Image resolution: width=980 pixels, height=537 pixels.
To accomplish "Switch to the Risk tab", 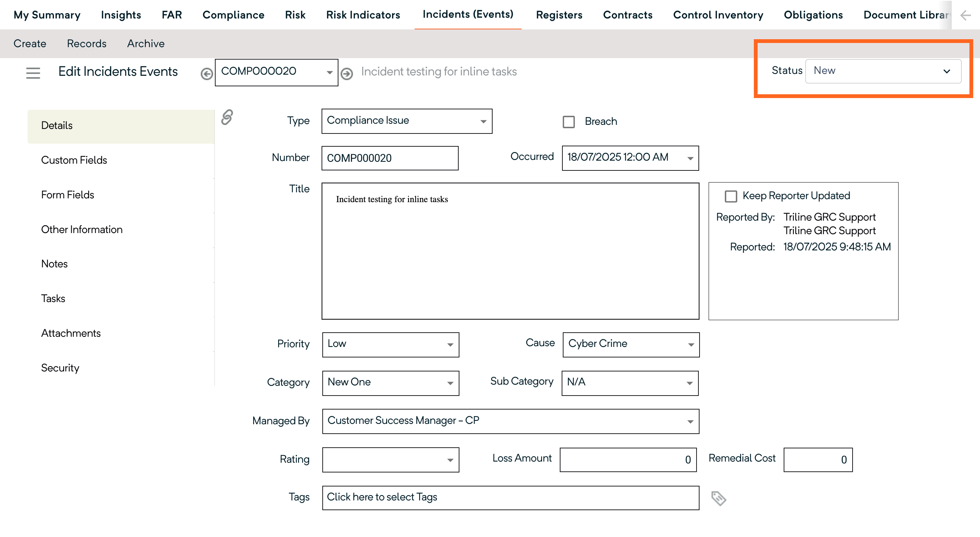I will click(x=295, y=15).
